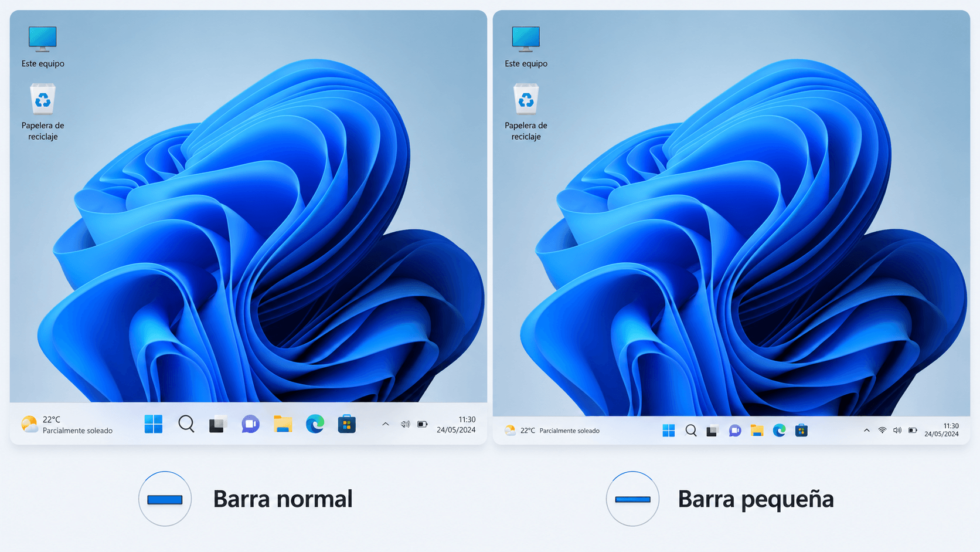Click the Search magnifier on the small taskbar
980x552 pixels.
691,431
